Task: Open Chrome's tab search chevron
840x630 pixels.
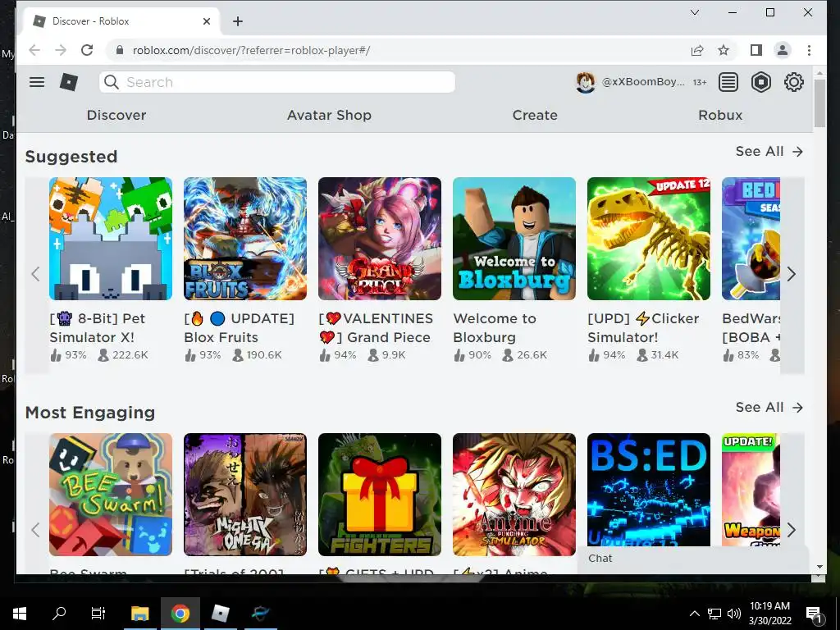Action: (x=695, y=12)
